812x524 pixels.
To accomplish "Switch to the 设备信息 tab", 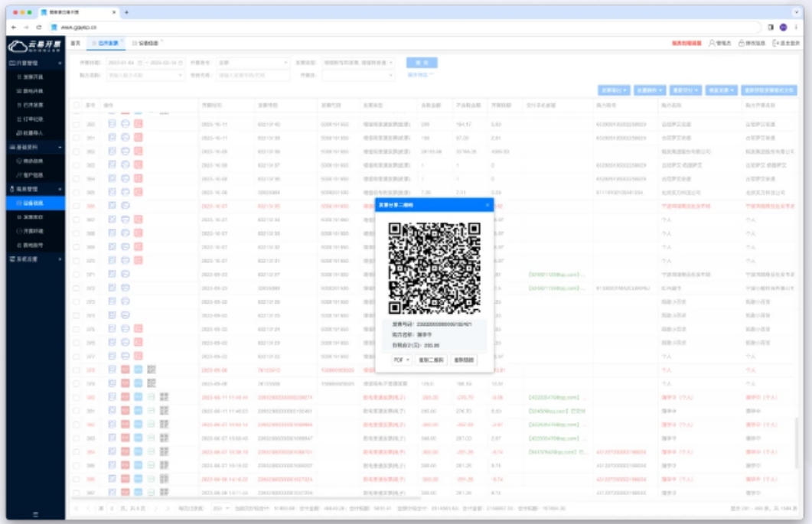I will pyautogui.click(x=146, y=43).
